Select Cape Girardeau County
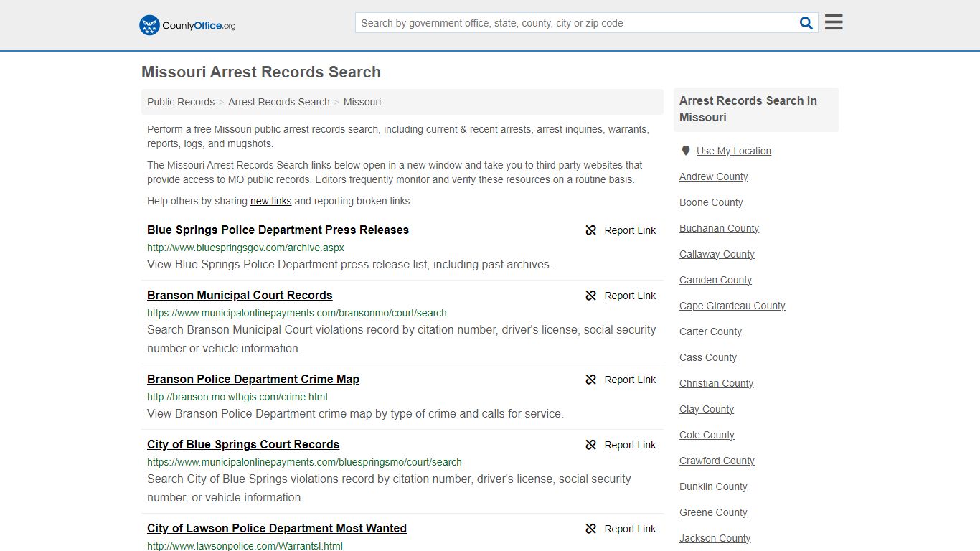Screen dimensions: 980x551 [732, 306]
